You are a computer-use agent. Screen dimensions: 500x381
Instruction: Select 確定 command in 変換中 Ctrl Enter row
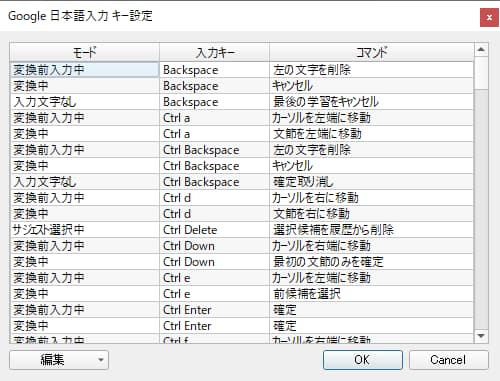coord(371,326)
